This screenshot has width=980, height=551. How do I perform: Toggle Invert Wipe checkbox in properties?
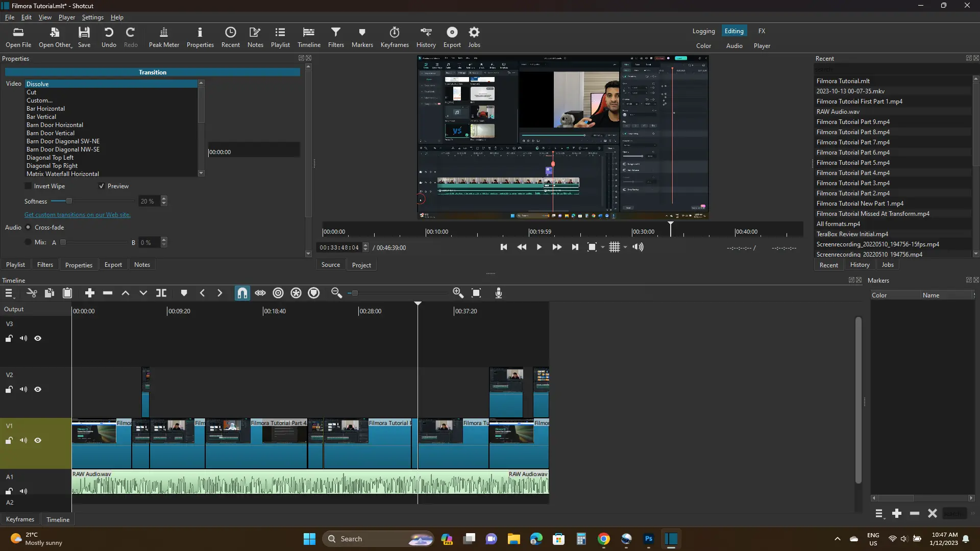27,186
